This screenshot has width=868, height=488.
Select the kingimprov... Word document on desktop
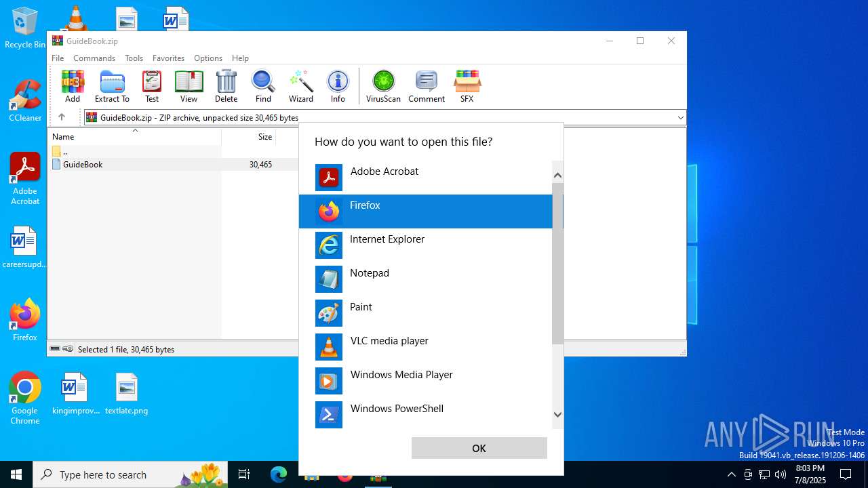[x=75, y=394]
